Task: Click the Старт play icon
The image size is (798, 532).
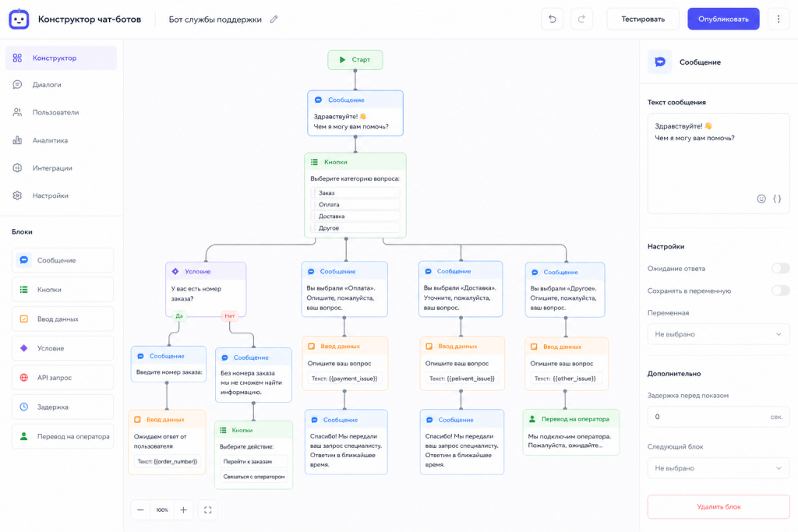Action: tap(343, 59)
